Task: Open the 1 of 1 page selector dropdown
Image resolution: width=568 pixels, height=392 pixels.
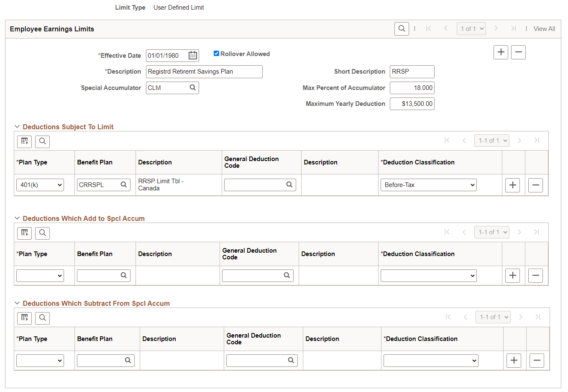Action: pyautogui.click(x=471, y=28)
